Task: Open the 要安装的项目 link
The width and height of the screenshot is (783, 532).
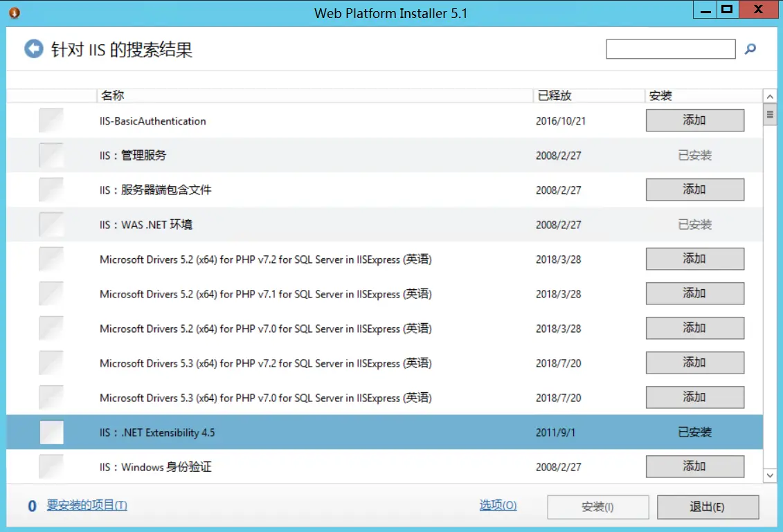Action: (x=87, y=505)
